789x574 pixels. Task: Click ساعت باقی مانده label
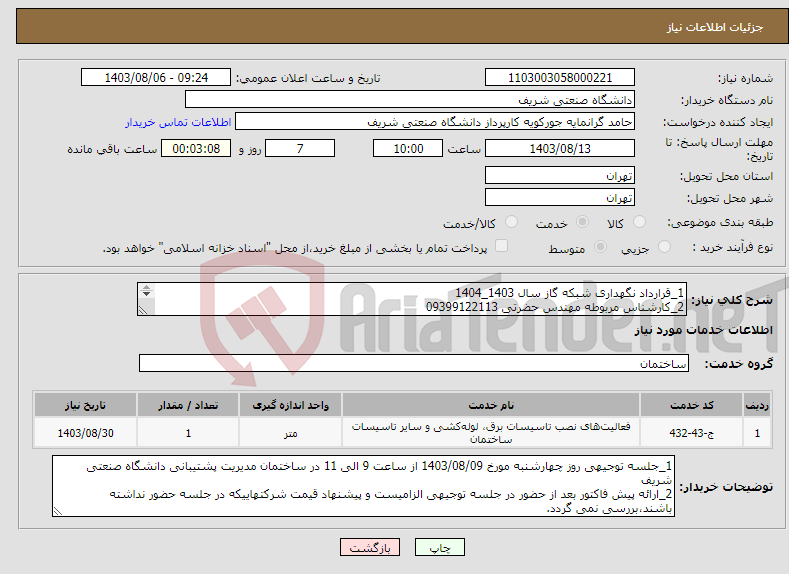tap(112, 149)
